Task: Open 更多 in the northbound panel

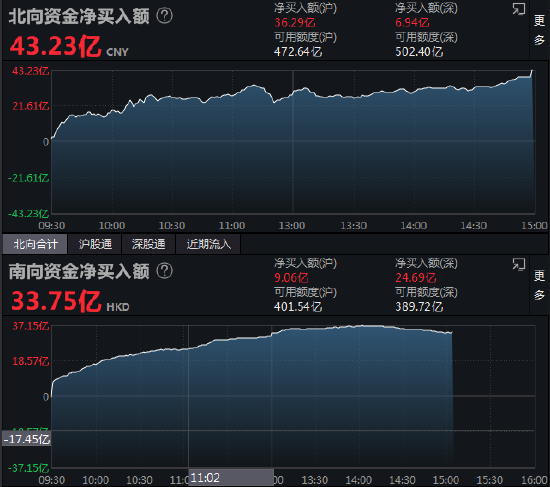Action: click(539, 30)
